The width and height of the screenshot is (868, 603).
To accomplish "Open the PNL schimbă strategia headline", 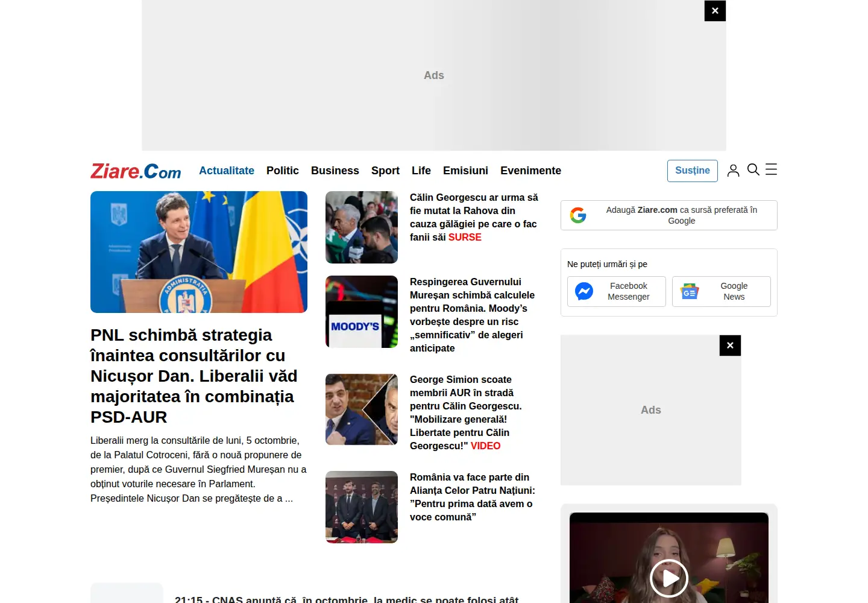I will 193,376.
